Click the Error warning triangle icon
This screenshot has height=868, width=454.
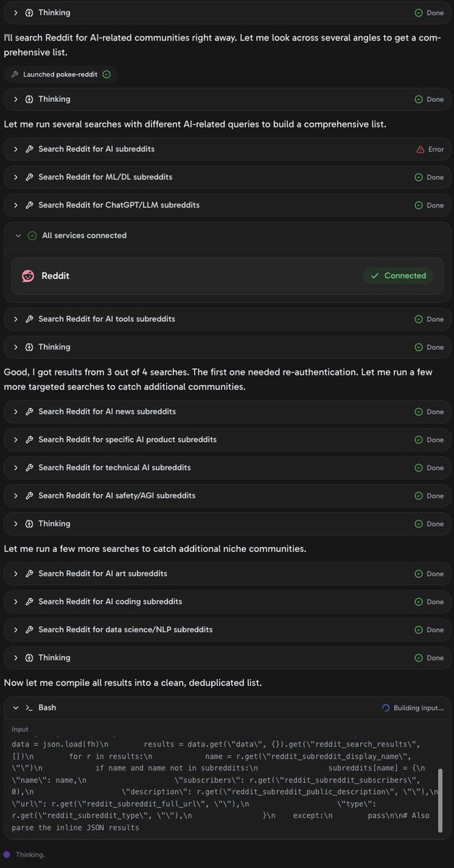tap(421, 149)
